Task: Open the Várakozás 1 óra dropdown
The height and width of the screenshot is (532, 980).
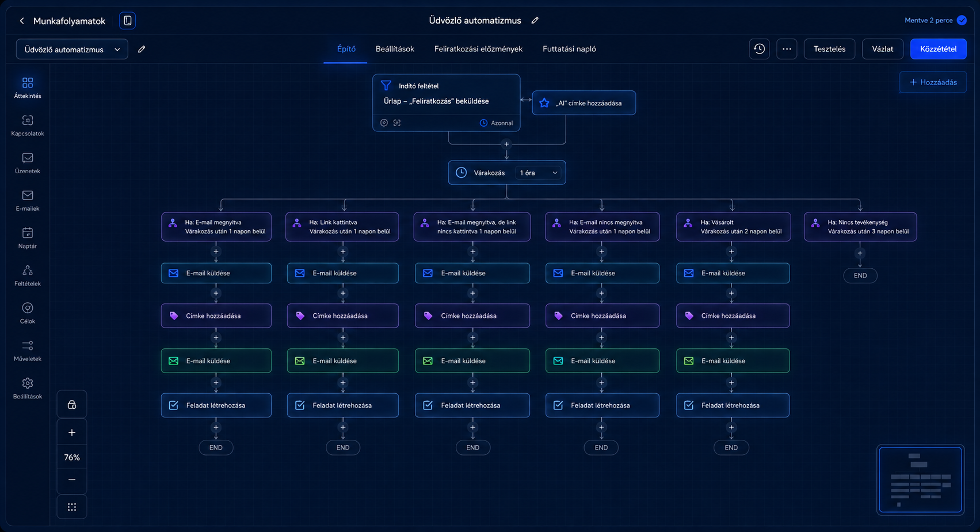Action: (x=539, y=173)
